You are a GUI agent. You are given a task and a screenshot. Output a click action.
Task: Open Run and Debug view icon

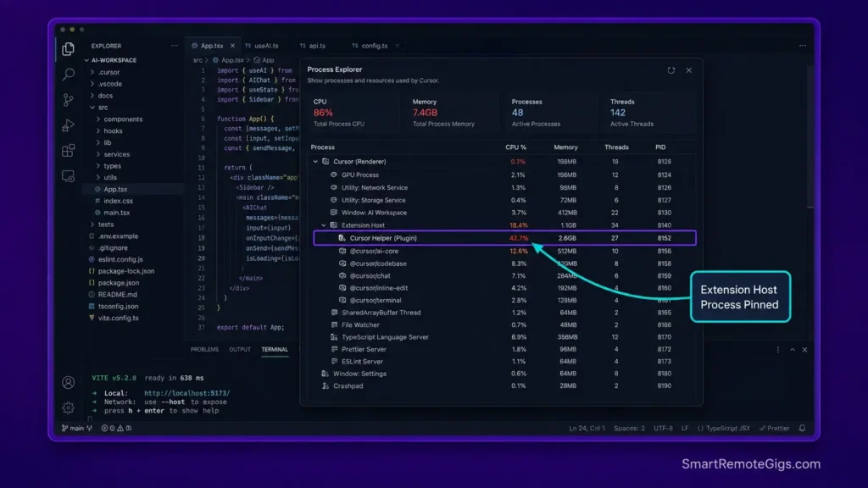click(x=68, y=125)
